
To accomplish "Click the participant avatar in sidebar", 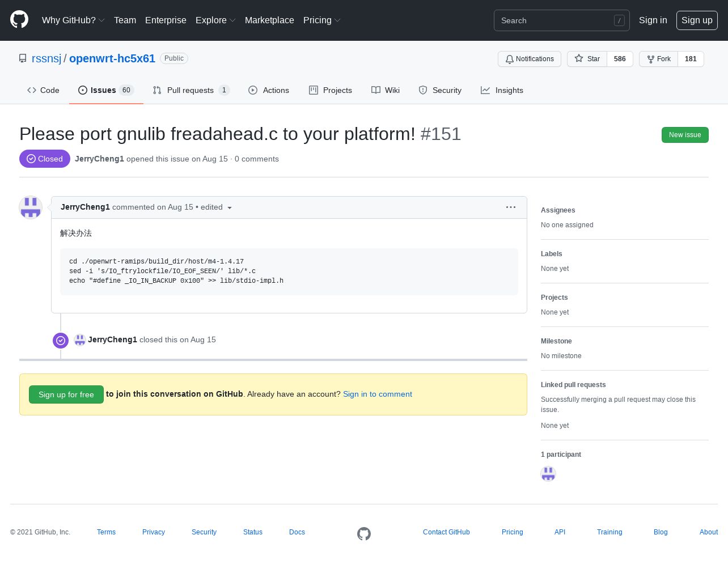I will [548, 473].
